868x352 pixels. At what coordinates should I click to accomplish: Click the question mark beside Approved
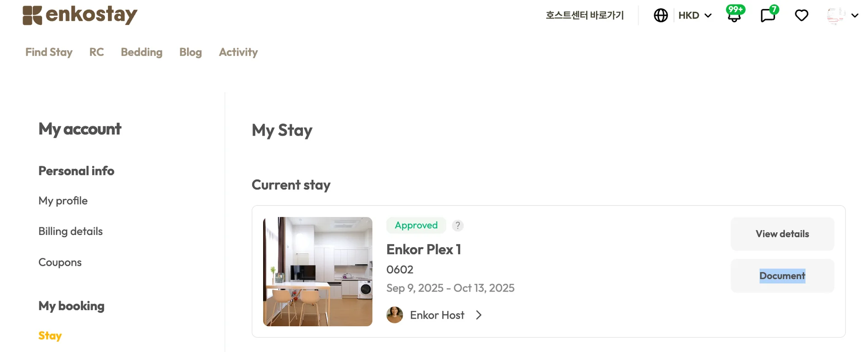coord(458,225)
